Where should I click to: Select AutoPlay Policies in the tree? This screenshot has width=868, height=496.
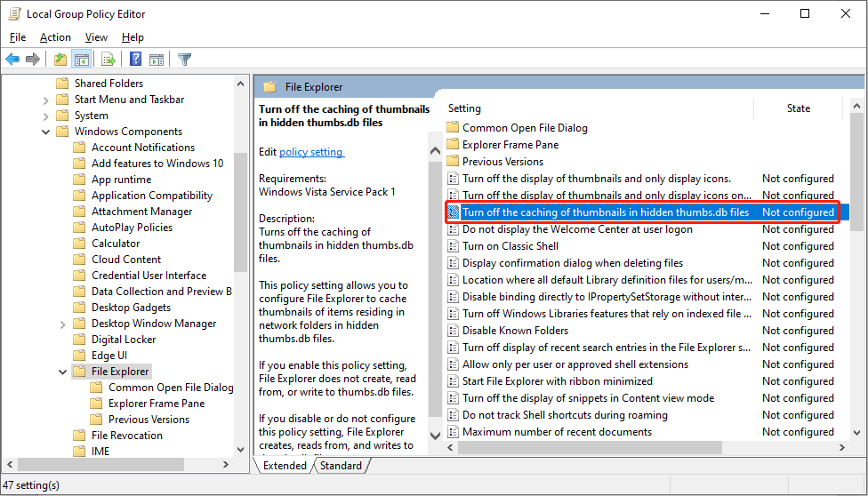[x=133, y=228]
